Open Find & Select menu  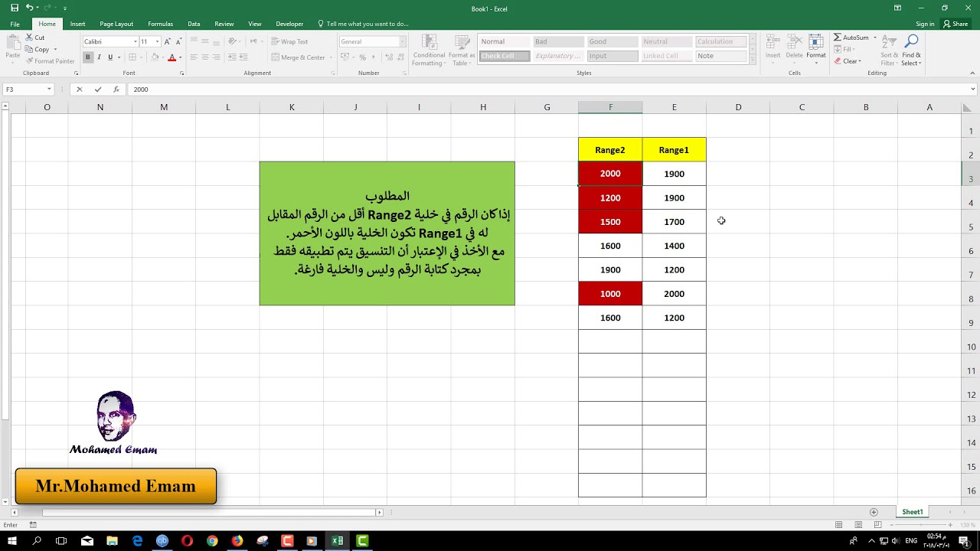pyautogui.click(x=912, y=50)
